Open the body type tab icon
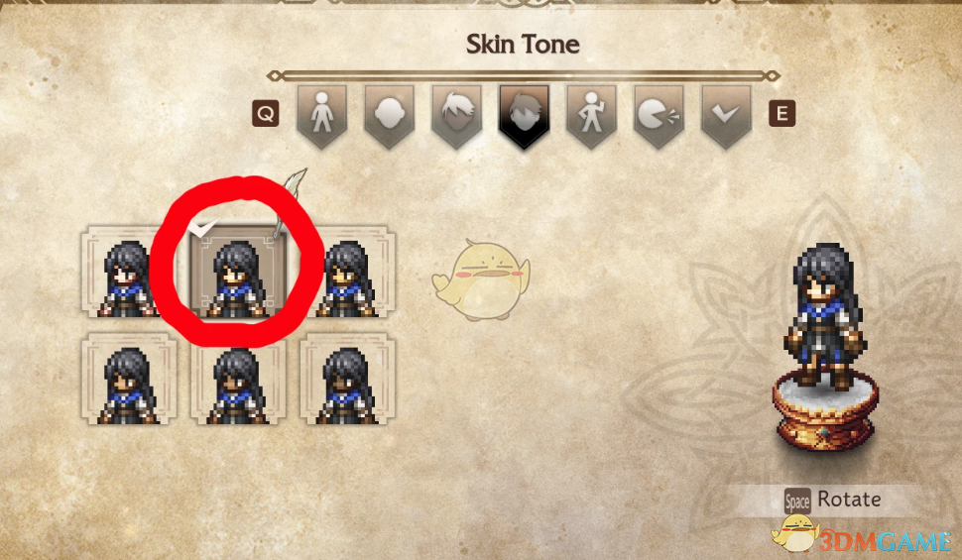This screenshot has width=962, height=560. click(322, 117)
